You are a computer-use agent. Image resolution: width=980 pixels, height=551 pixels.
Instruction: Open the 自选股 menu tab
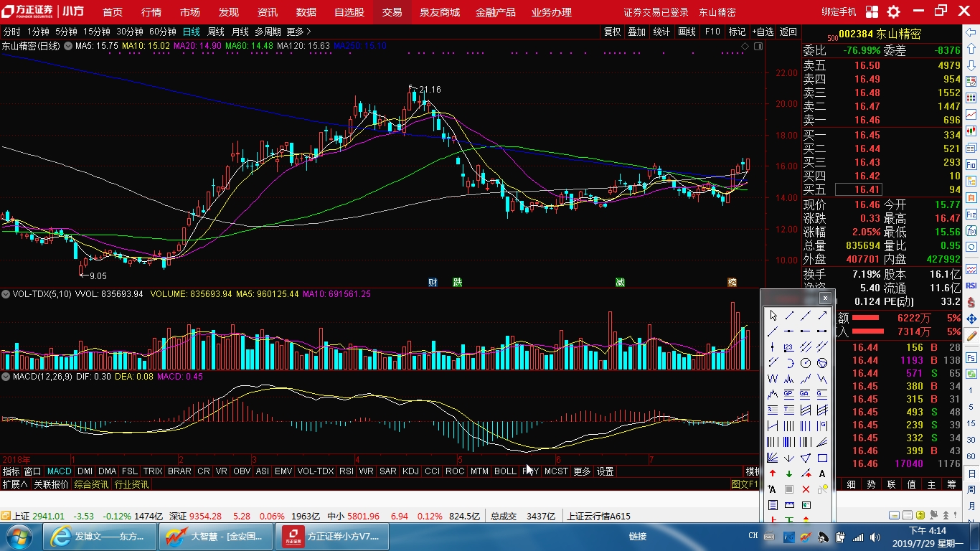[349, 12]
